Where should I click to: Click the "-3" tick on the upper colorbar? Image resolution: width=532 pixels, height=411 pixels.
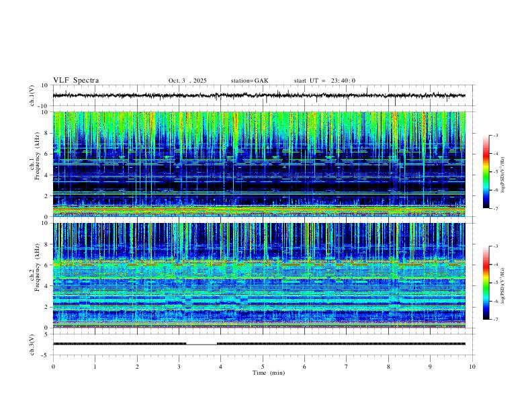pyautogui.click(x=495, y=135)
